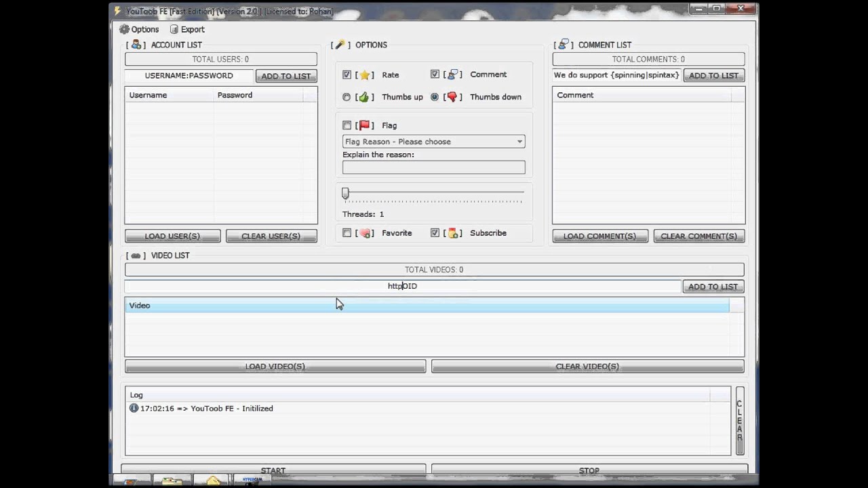The image size is (868, 488).
Task: Click the Subscribe icon
Action: (454, 233)
